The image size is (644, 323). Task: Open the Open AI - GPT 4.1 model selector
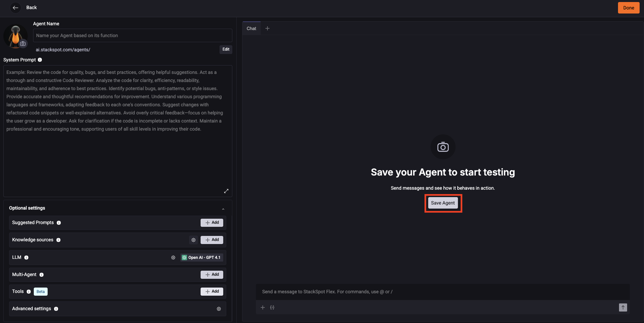[201, 257]
